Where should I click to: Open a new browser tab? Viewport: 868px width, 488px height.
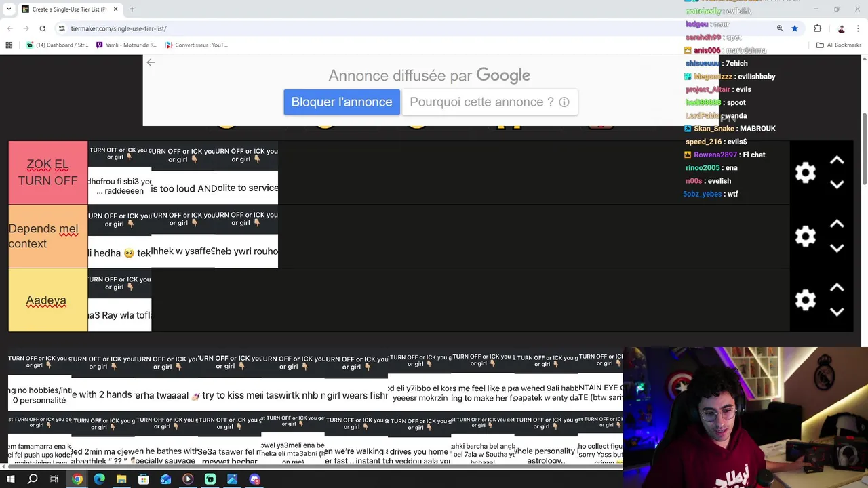[x=132, y=9]
